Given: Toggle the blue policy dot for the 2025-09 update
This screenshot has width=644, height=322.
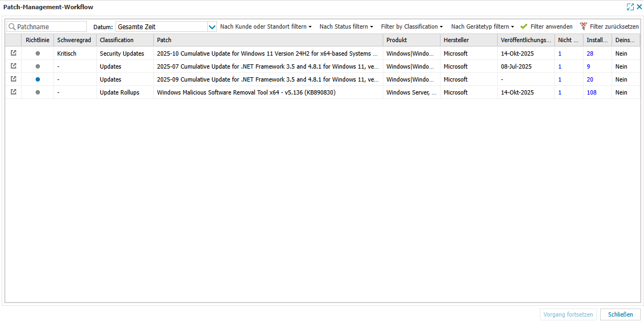Looking at the screenshot, I should click(x=38, y=79).
